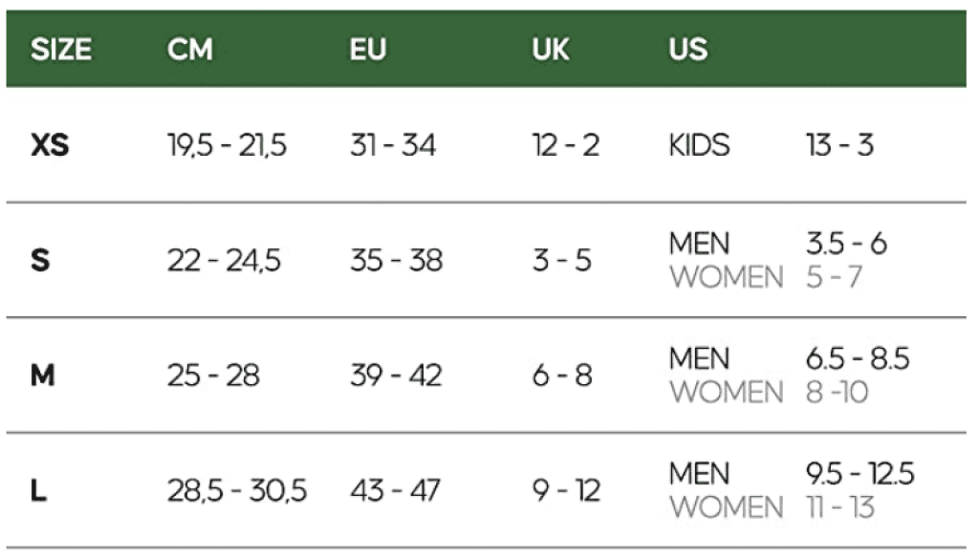Click the WOMEN 8 -10 US size
979x560 pixels.
click(x=837, y=393)
